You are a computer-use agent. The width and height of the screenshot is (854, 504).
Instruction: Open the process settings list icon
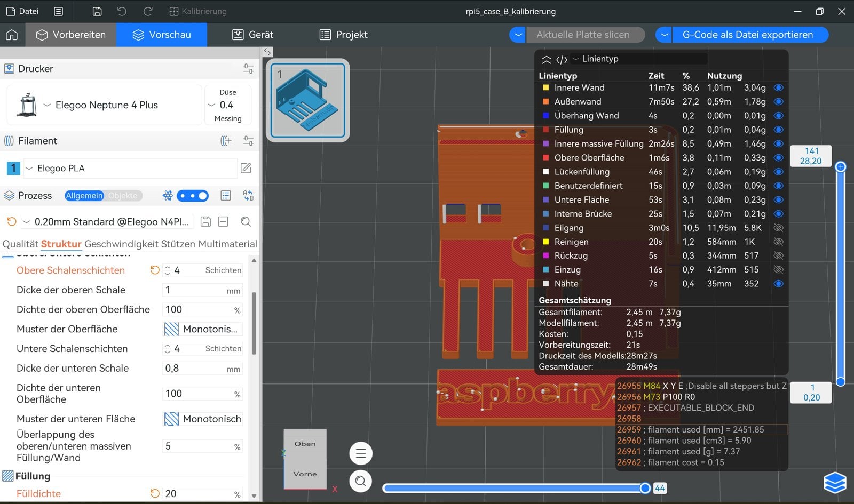pos(226,196)
